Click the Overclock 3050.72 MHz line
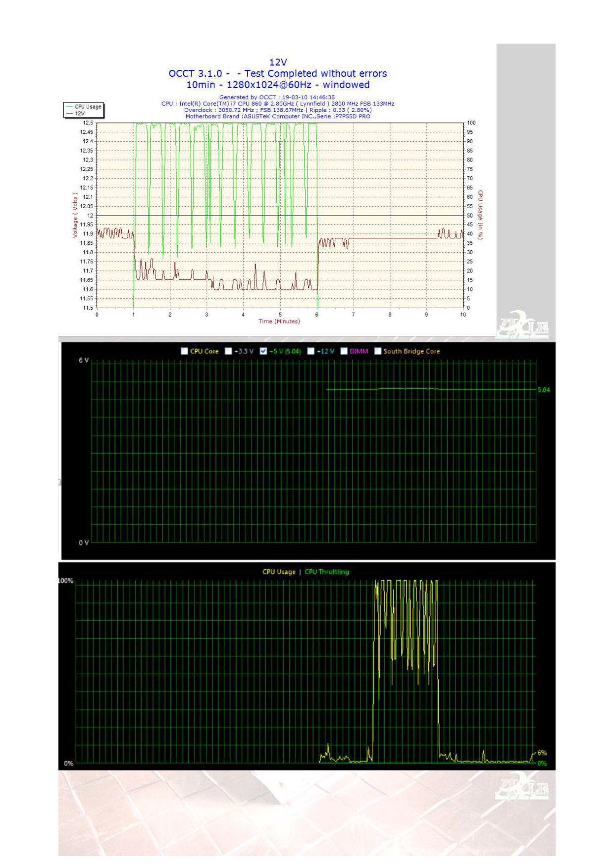This screenshot has height=868, width=614. pyautogui.click(x=278, y=110)
